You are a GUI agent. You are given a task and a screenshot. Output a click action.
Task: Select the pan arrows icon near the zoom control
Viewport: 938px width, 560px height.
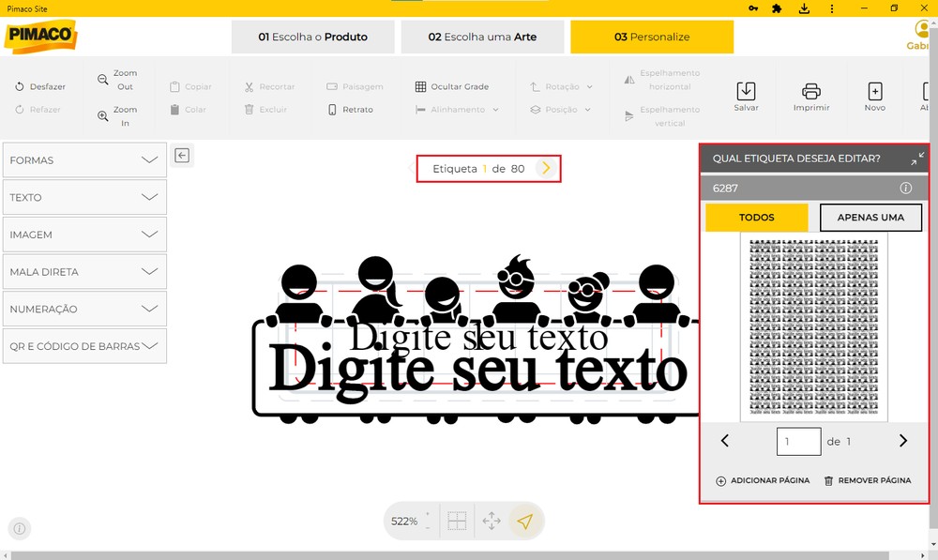click(492, 520)
